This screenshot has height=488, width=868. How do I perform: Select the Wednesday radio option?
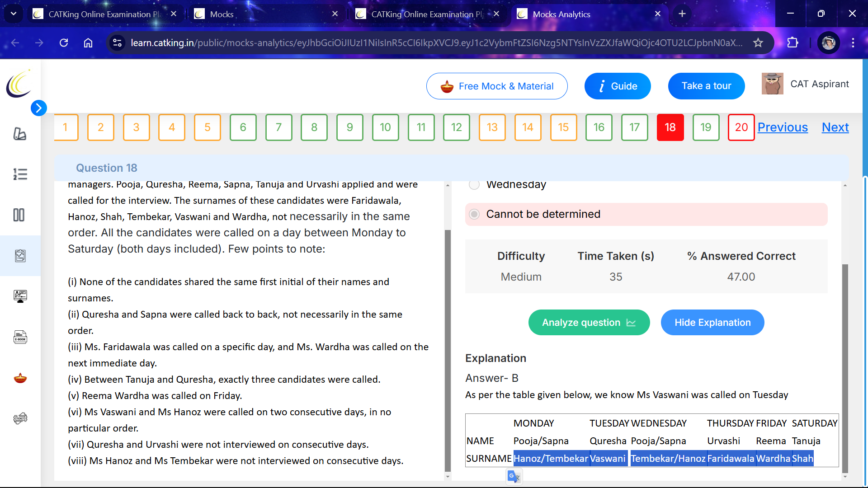(x=474, y=184)
